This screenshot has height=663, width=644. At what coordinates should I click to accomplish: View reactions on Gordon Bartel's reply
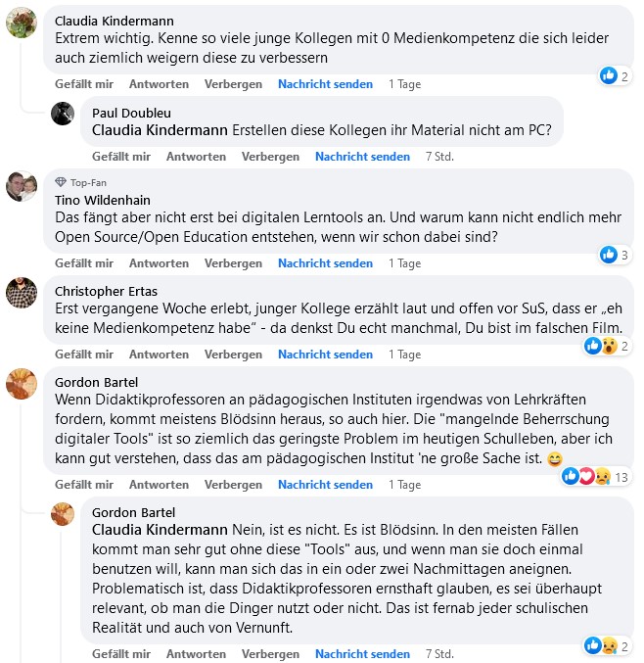click(609, 644)
